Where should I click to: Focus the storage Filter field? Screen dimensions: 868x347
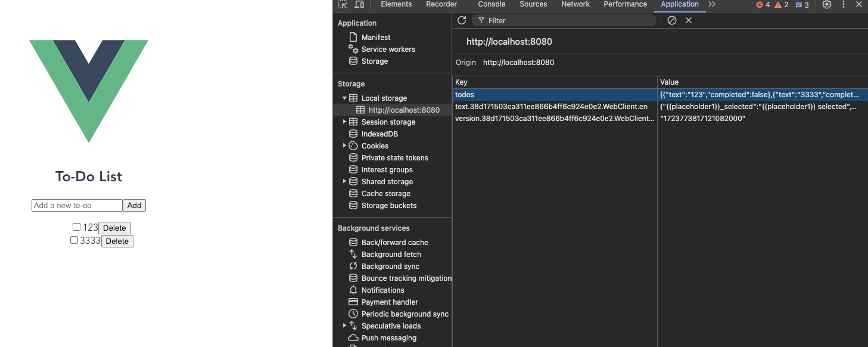click(564, 20)
